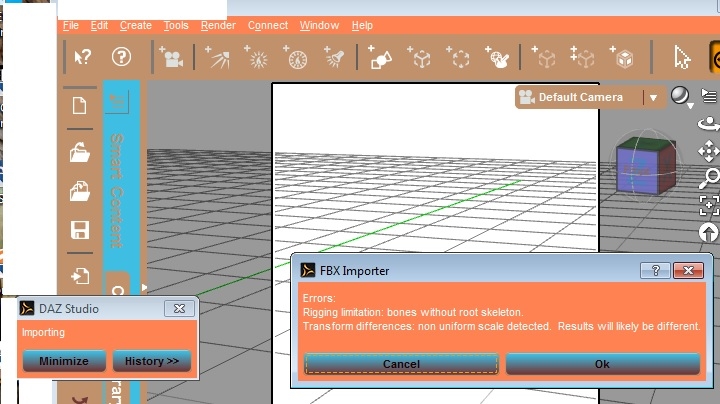Screen dimensions: 720x404
Task: Open the Connect menu
Action: pos(268,26)
